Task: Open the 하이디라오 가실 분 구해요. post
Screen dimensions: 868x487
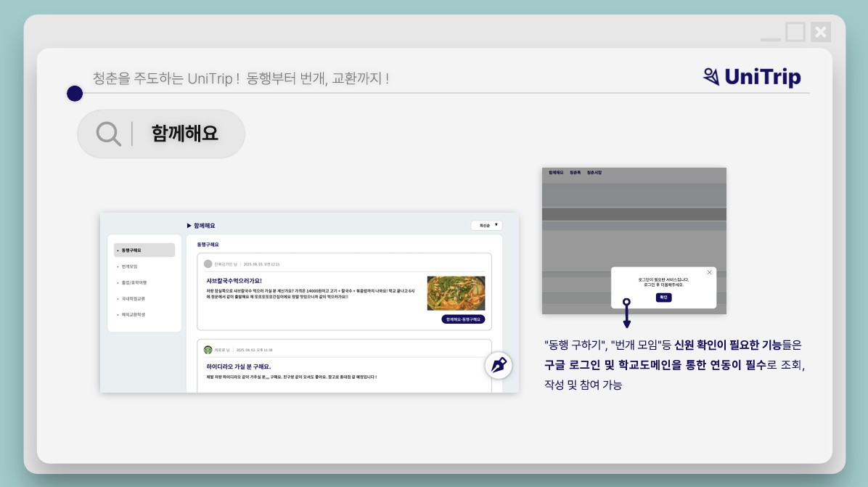Action: coord(238,367)
